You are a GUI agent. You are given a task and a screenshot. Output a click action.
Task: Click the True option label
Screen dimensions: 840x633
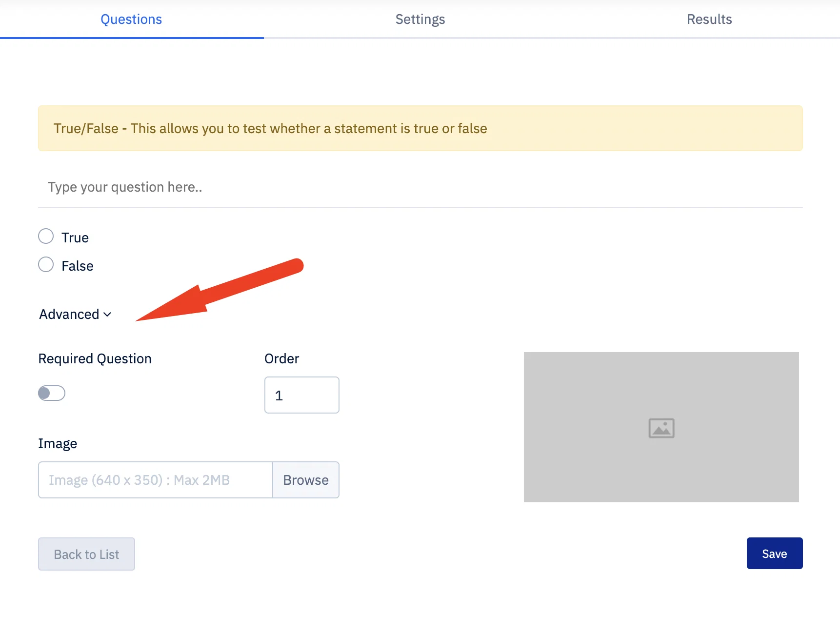coord(75,237)
